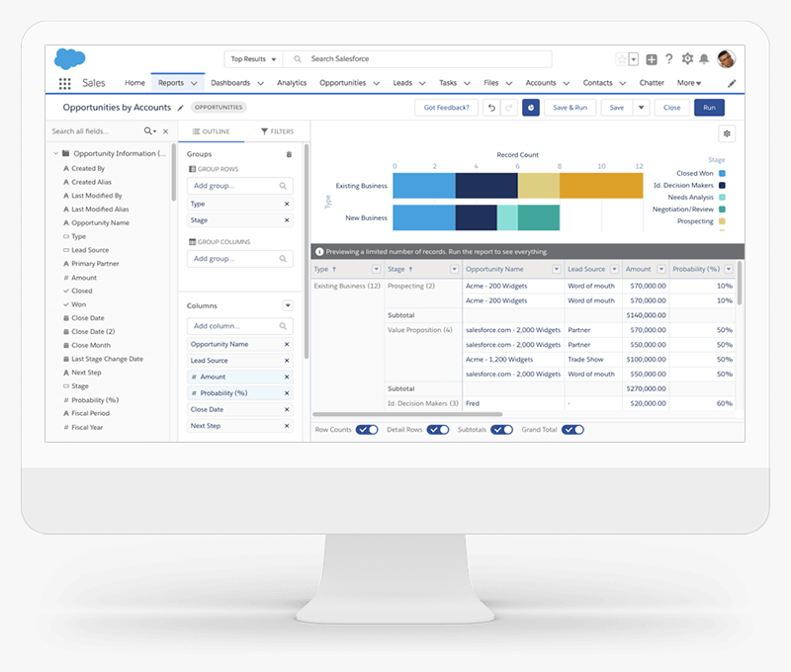
Task: Open Top Results search scope dropdown
Action: click(x=253, y=59)
